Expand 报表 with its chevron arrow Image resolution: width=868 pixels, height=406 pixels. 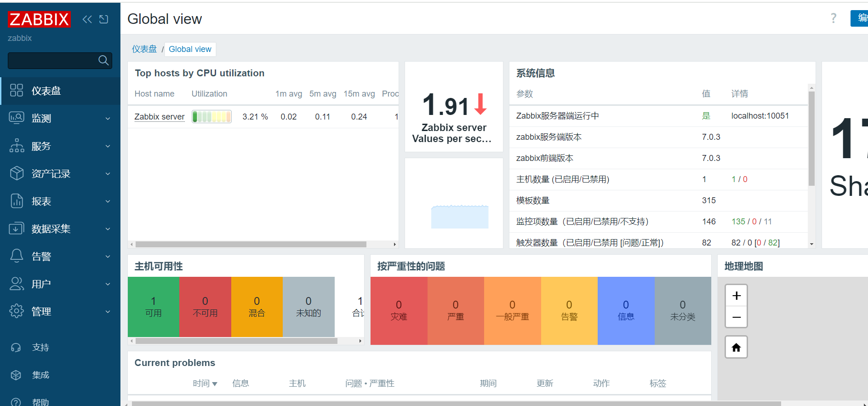(108, 201)
